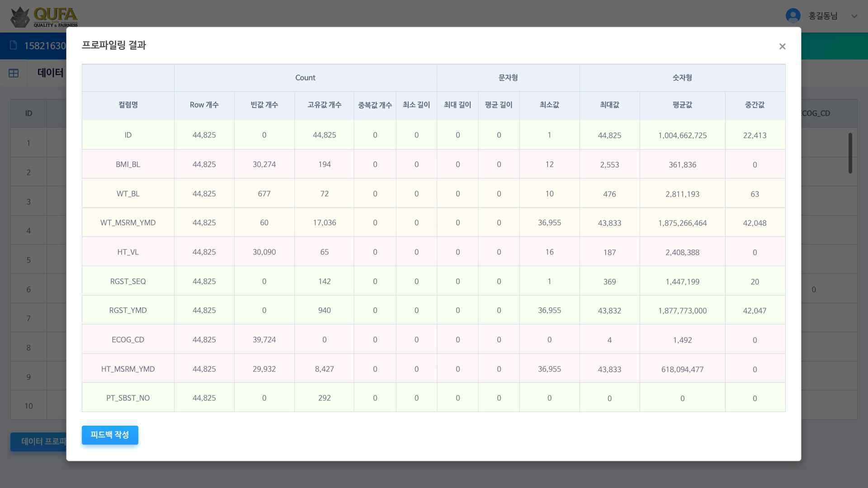Select the HT_VL column name cell

tap(128, 252)
